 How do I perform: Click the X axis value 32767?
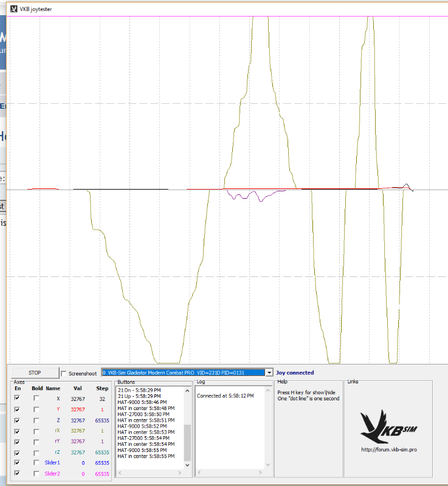coord(78,399)
